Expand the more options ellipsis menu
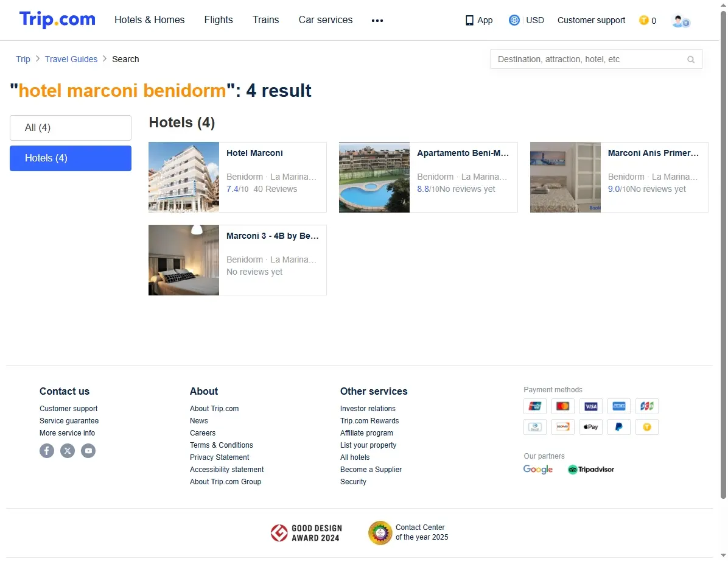This screenshot has width=728, height=561. pyautogui.click(x=377, y=21)
